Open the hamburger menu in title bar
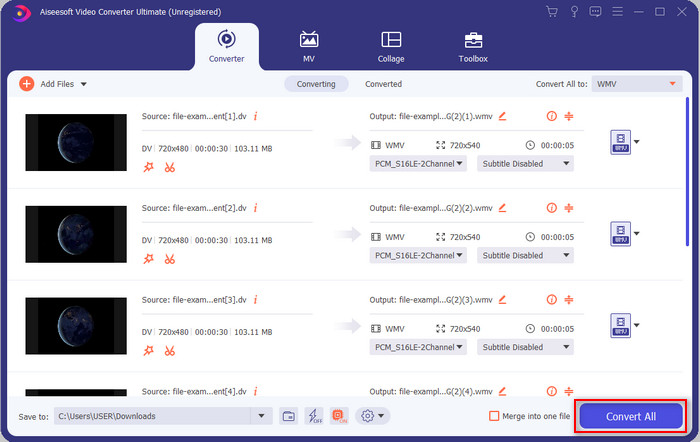The image size is (700, 442). click(x=617, y=12)
